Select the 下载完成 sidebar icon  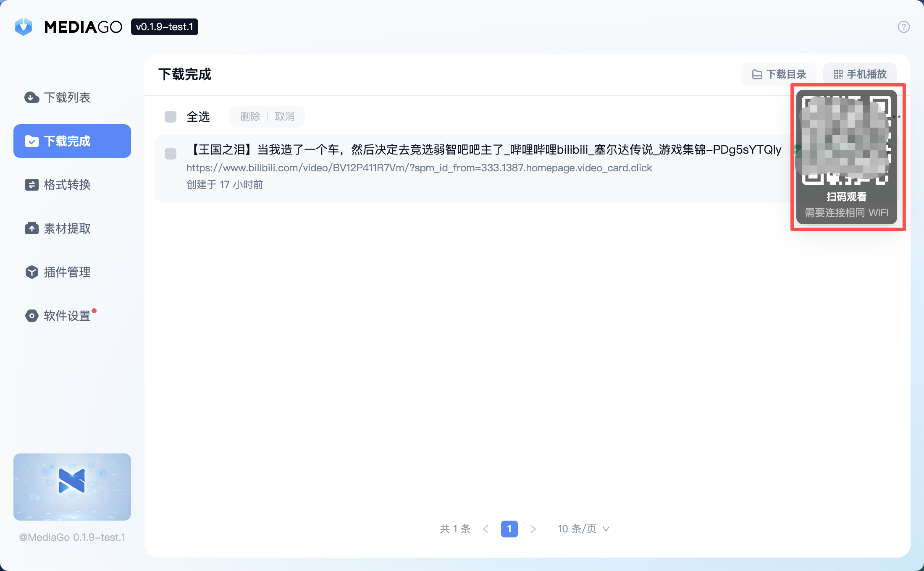32,141
